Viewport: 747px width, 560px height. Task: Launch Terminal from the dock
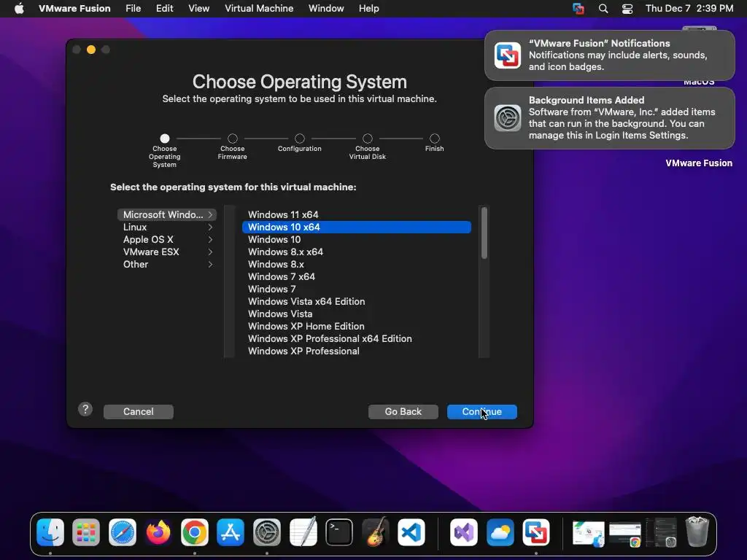point(339,532)
